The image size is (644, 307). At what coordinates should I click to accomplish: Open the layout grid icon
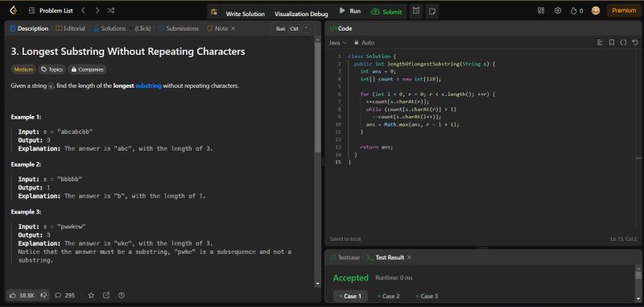pos(541,10)
